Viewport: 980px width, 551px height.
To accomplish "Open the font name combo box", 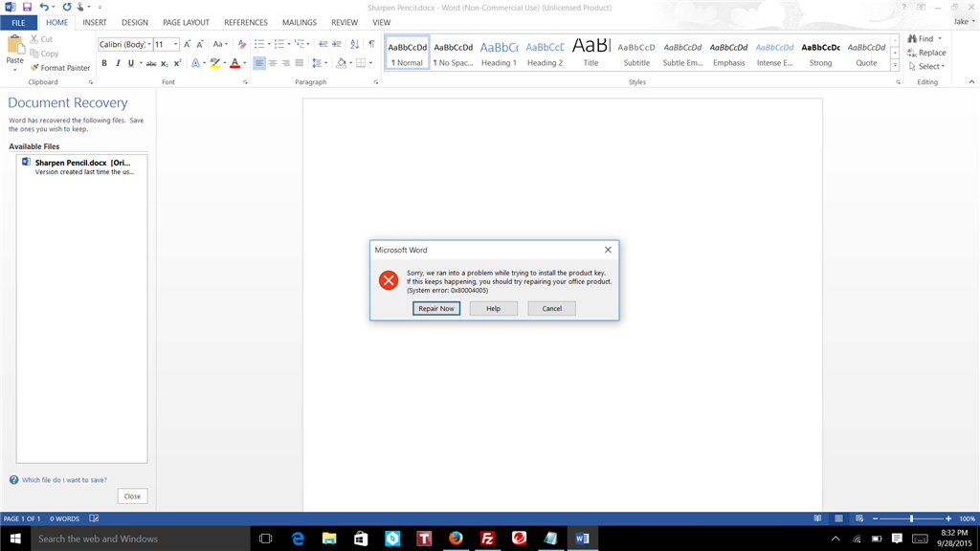I will pos(125,44).
